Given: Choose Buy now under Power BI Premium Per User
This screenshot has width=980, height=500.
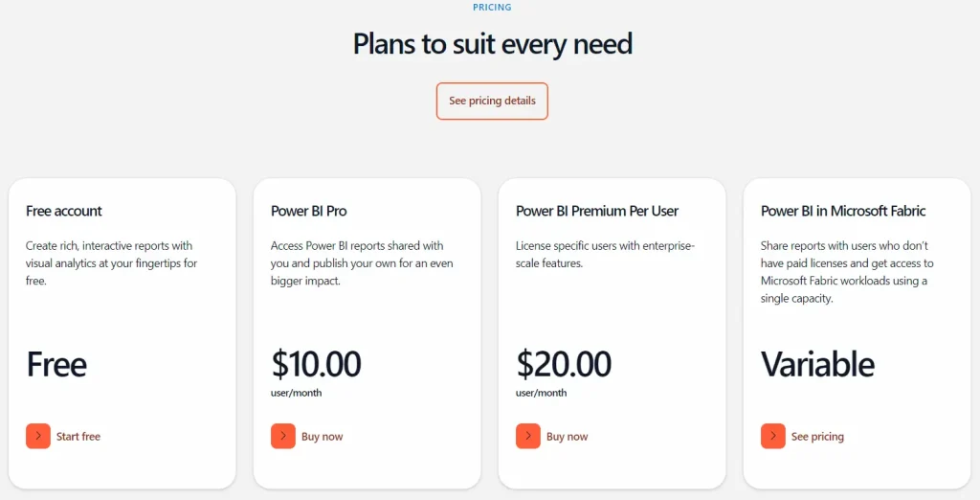Looking at the screenshot, I should point(567,436).
